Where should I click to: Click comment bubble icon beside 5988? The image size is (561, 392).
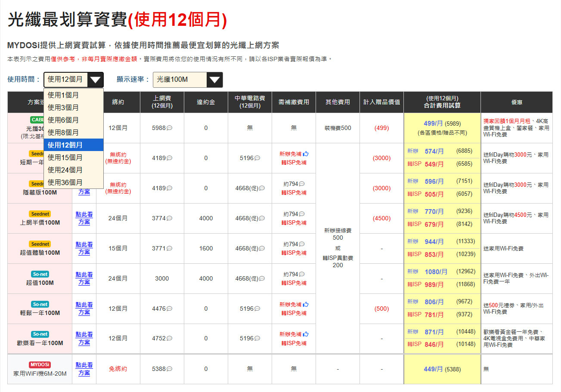(170, 128)
